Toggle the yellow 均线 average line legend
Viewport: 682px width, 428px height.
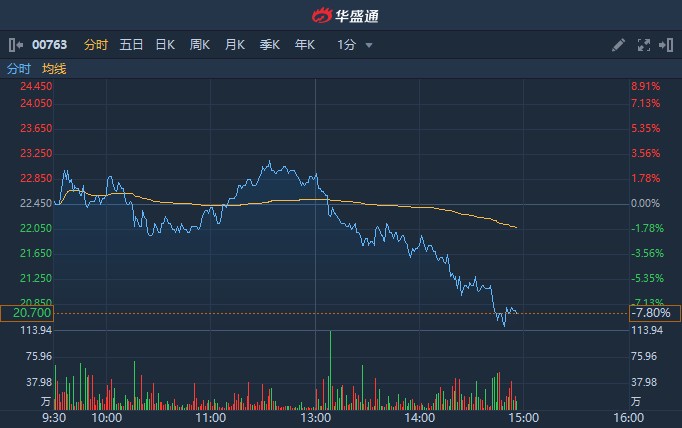point(54,69)
